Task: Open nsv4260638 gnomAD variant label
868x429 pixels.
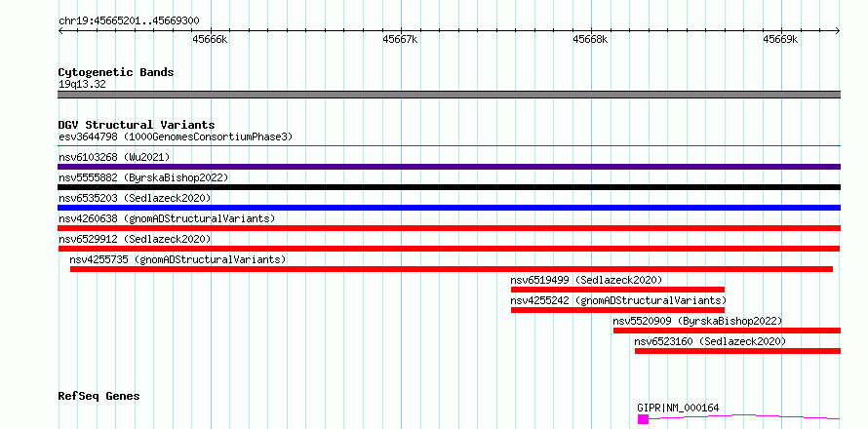Action: pos(167,218)
